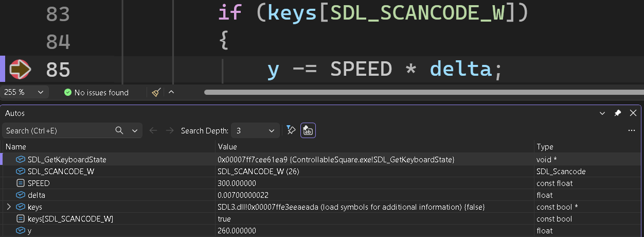
Task: Click the No issues found status indicator
Action: tap(96, 93)
